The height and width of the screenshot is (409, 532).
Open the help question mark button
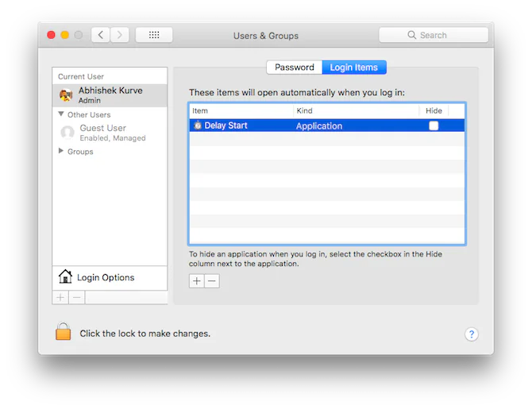pos(472,334)
